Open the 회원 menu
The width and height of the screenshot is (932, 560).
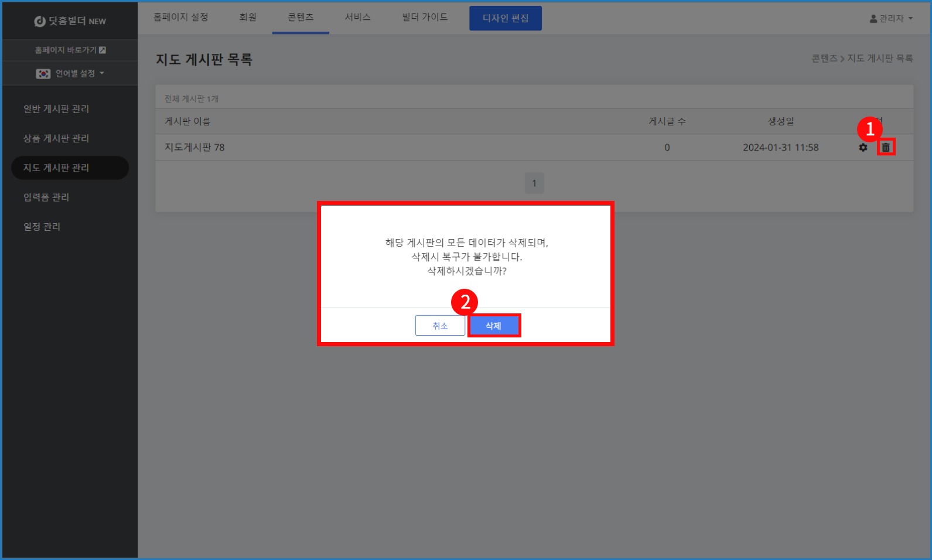click(248, 18)
